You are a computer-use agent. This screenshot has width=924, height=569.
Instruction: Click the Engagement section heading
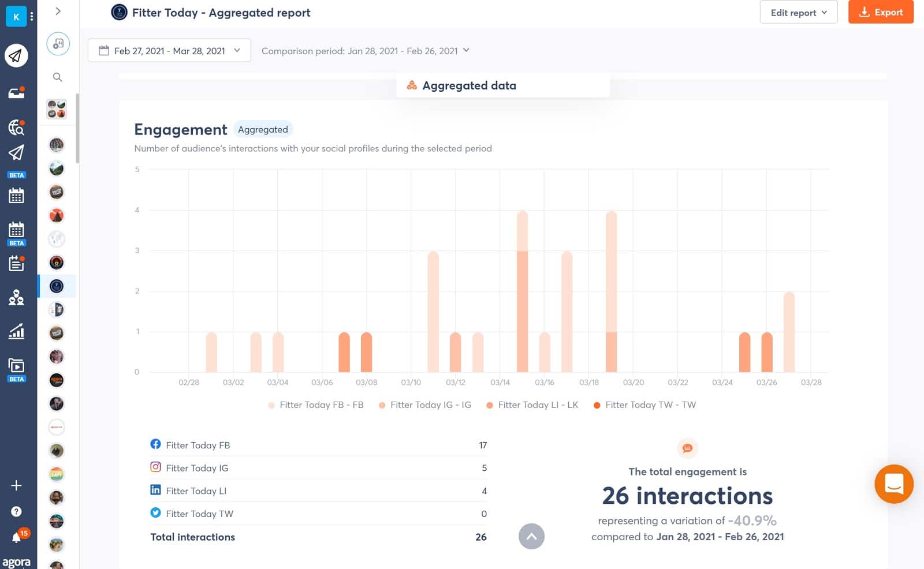pyautogui.click(x=181, y=129)
